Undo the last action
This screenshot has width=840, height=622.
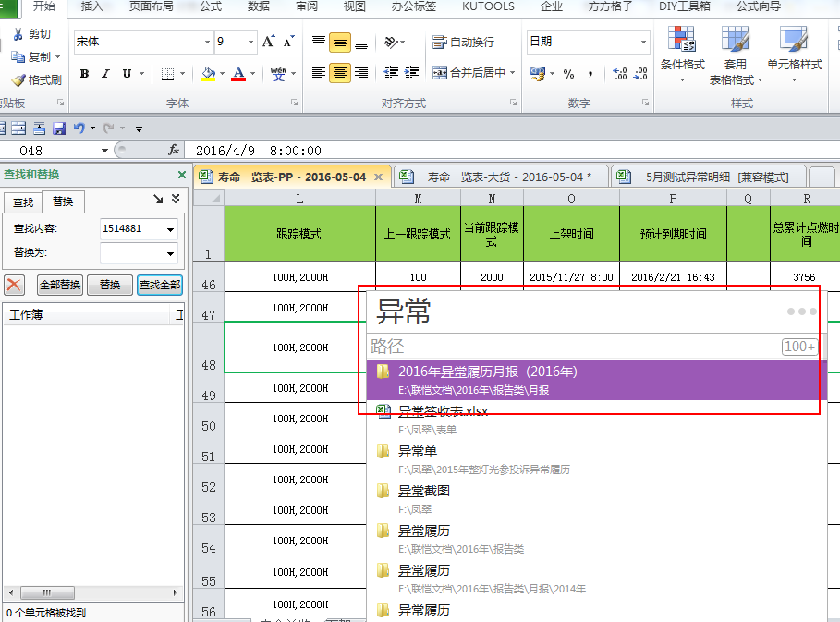pos(79,128)
